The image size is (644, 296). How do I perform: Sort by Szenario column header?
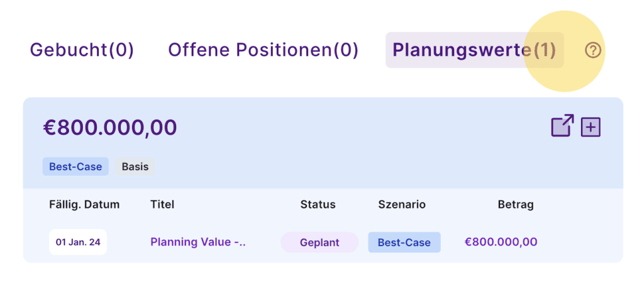pyautogui.click(x=402, y=204)
